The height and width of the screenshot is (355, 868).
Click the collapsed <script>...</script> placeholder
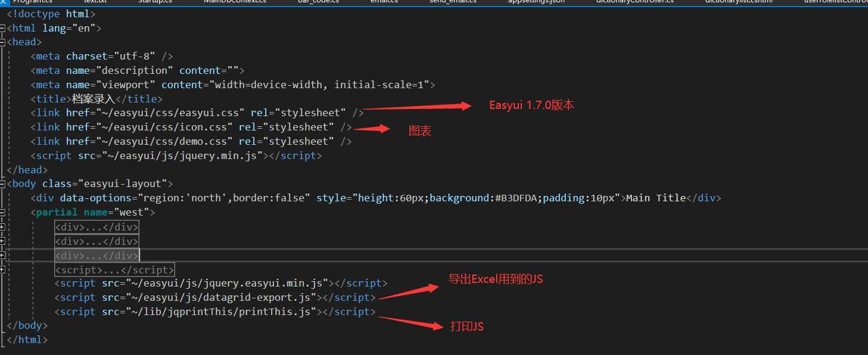click(114, 270)
